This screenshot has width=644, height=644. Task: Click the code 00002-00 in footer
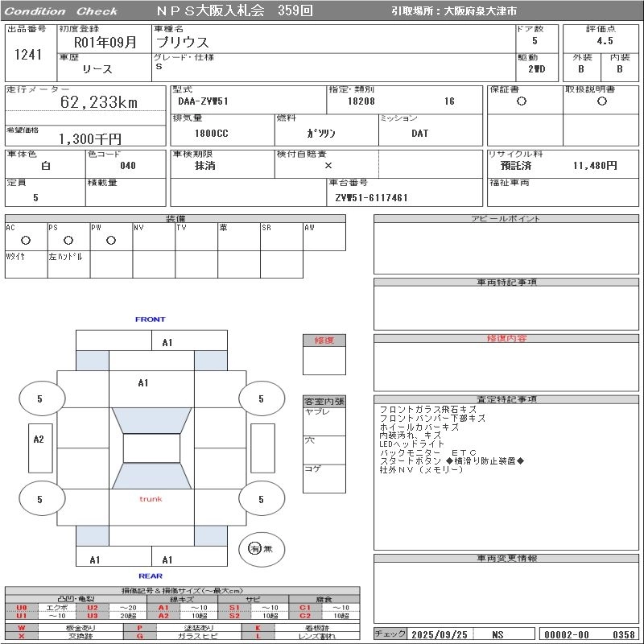pyautogui.click(x=567, y=634)
